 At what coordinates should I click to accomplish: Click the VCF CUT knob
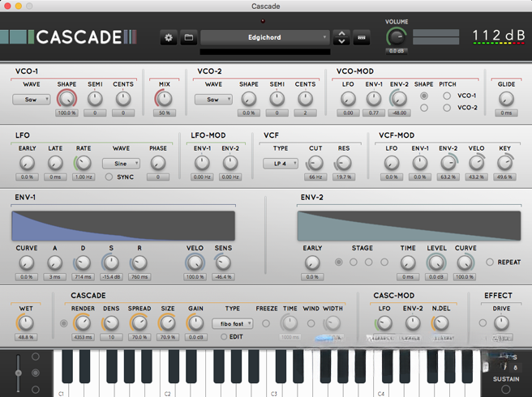(x=315, y=164)
